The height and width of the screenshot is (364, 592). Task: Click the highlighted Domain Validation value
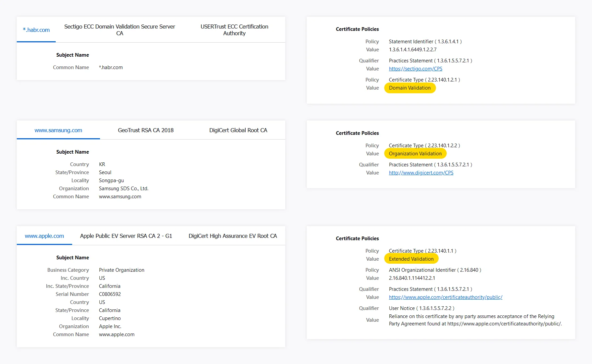tap(410, 88)
